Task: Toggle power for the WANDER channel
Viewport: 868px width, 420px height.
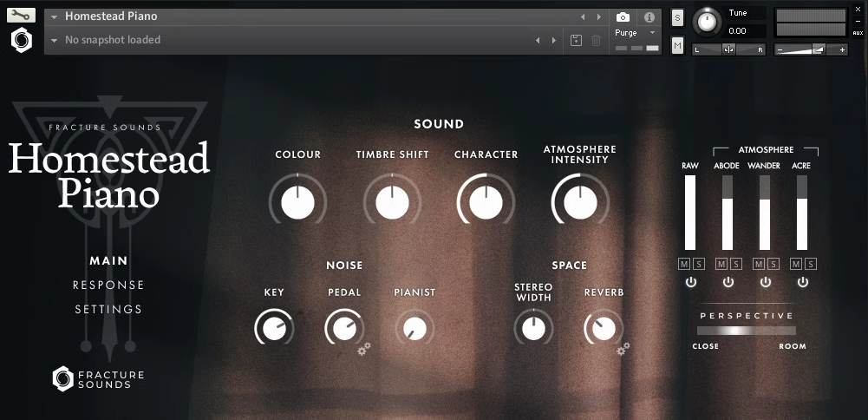Action: pos(765,282)
